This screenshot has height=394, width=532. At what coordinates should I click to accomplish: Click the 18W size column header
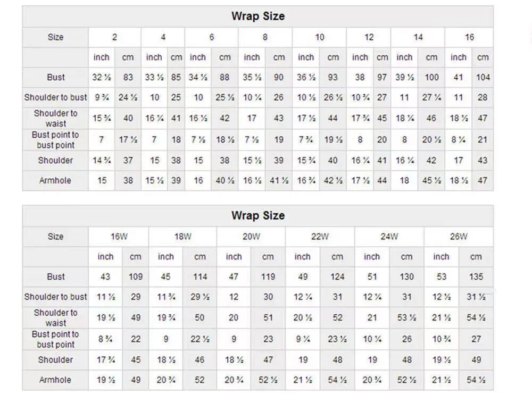(x=182, y=236)
